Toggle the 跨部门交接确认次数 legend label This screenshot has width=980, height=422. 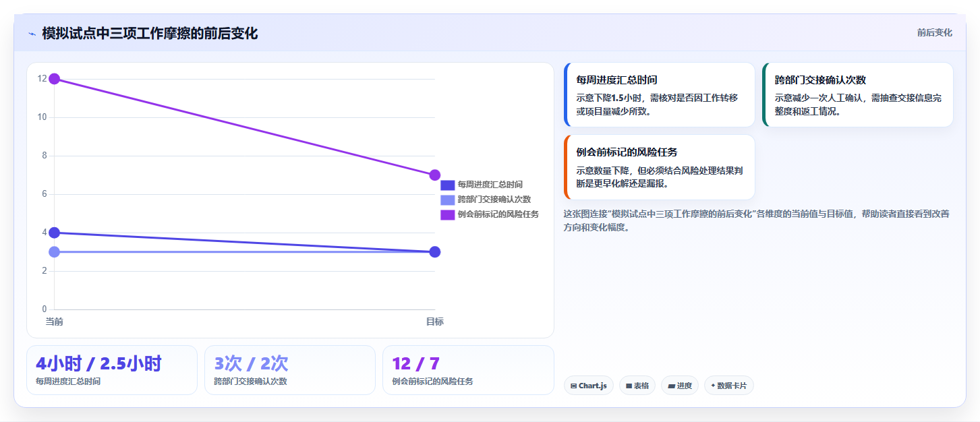tap(494, 200)
